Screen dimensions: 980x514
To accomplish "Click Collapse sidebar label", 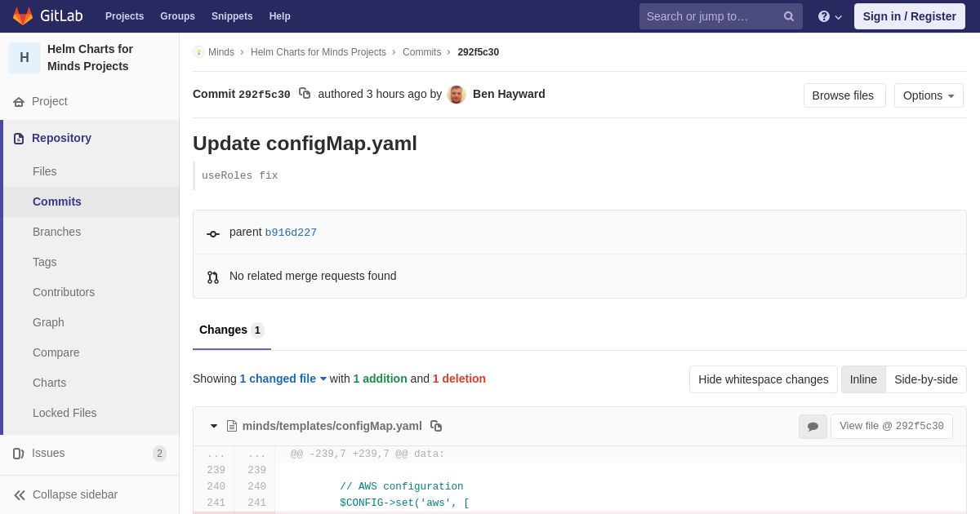I will pyautogui.click(x=75, y=494).
